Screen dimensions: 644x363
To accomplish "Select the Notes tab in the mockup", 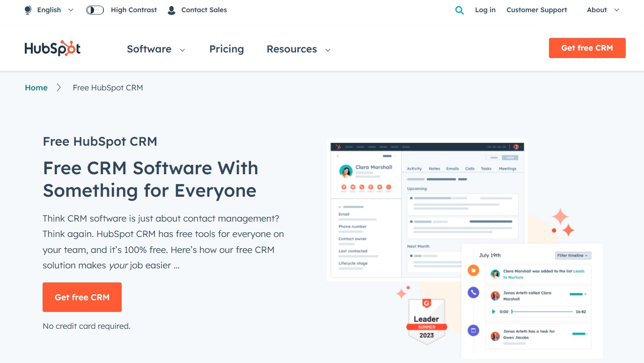I will [x=434, y=169].
